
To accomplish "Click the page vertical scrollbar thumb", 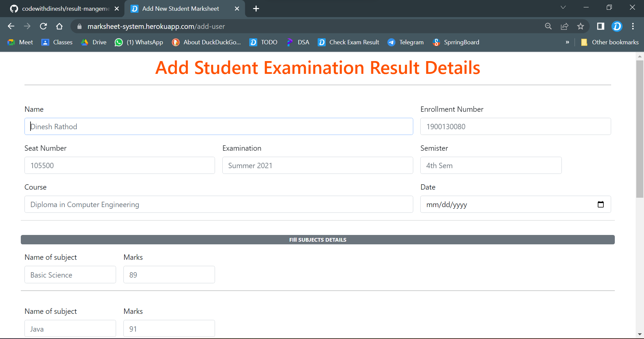I will pyautogui.click(x=640, y=129).
